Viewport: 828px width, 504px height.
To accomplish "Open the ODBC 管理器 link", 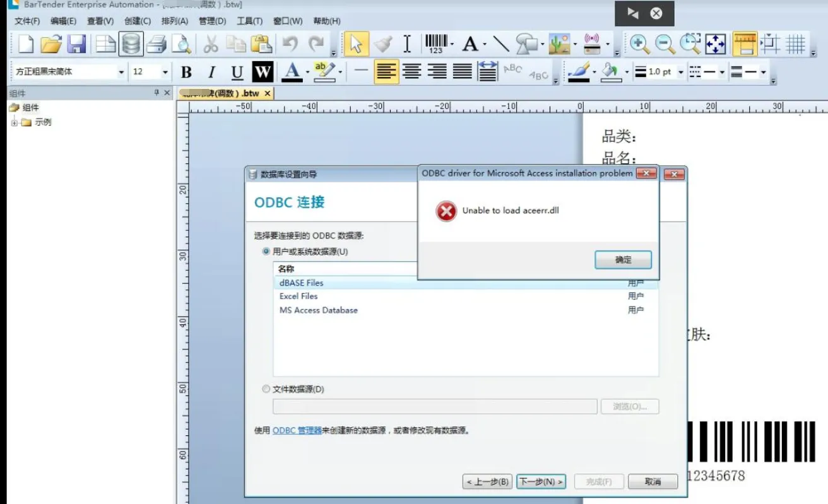I will [x=297, y=431].
